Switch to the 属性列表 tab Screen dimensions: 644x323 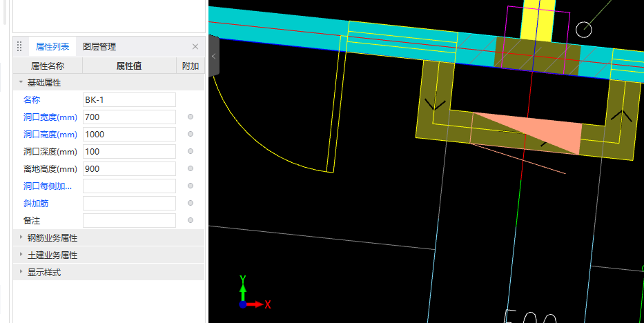(52, 47)
